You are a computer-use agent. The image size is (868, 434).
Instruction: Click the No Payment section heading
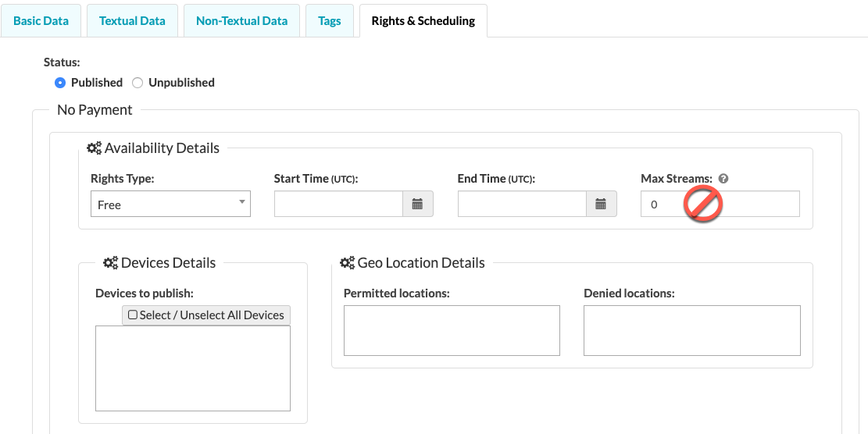pyautogui.click(x=95, y=110)
